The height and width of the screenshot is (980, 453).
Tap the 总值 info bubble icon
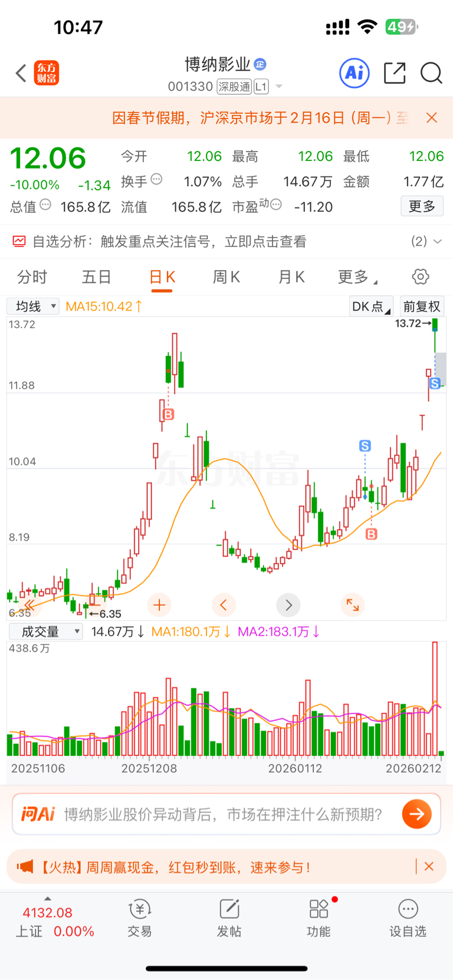pyautogui.click(x=45, y=205)
